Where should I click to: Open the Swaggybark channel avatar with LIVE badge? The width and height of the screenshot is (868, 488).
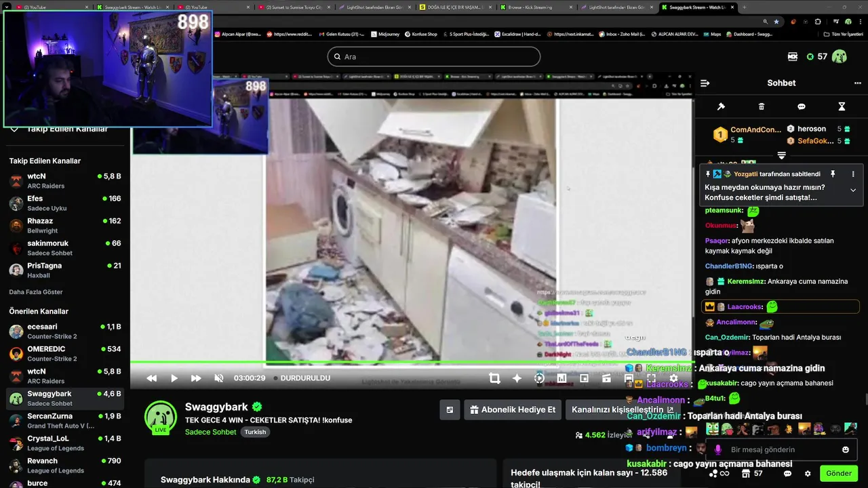tap(161, 417)
